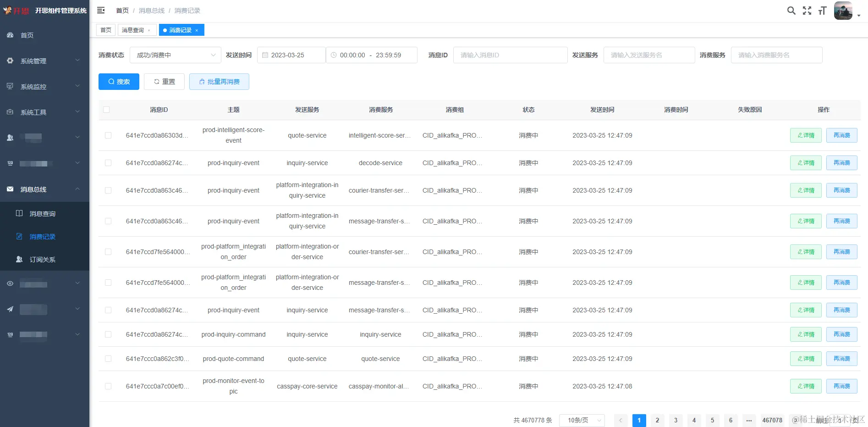Check the row with inquiry-service and message-transfer
Image resolution: width=868 pixels, height=427 pixels.
(108, 310)
